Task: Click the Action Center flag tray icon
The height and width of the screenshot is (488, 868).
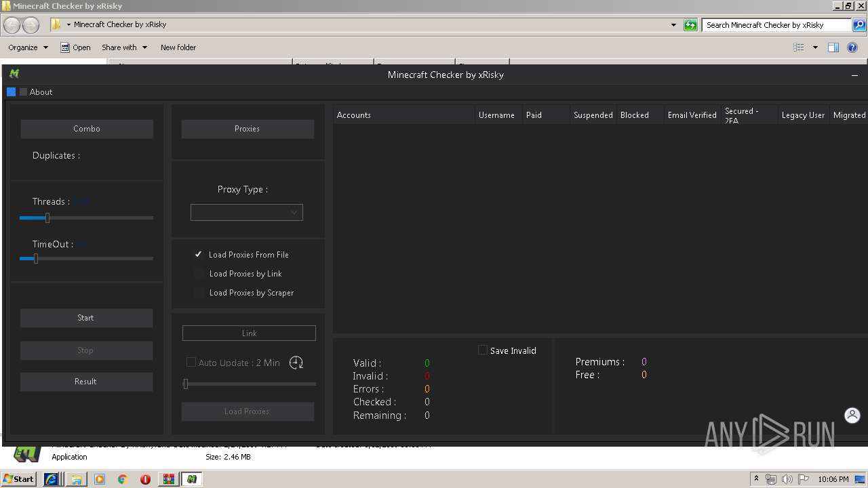Action: 802,479
